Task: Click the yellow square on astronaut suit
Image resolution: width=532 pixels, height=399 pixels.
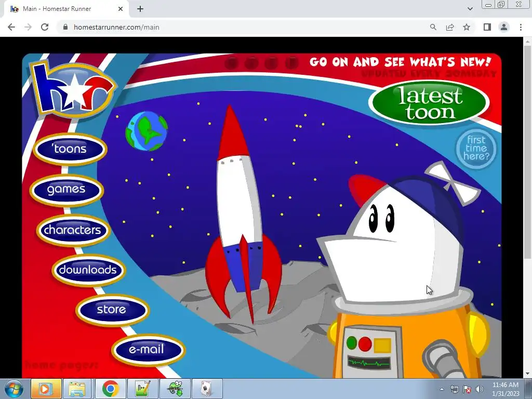Action: click(382, 345)
